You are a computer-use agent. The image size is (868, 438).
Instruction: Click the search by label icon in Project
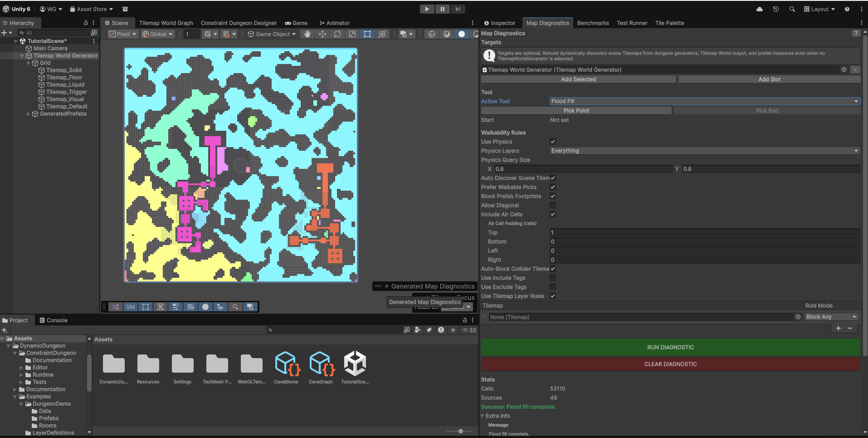(x=429, y=330)
